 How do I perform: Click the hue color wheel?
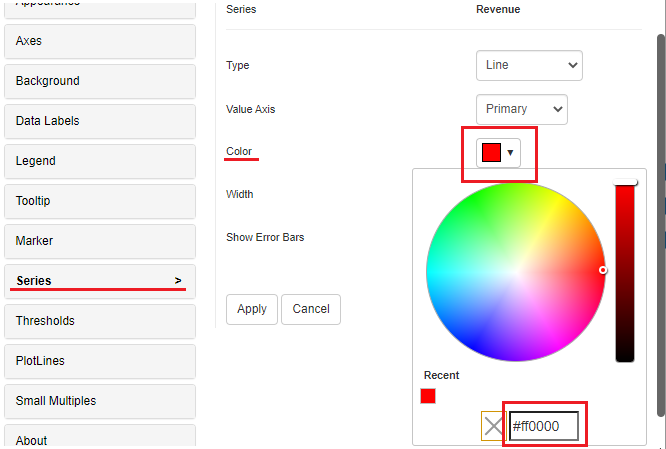coord(515,271)
